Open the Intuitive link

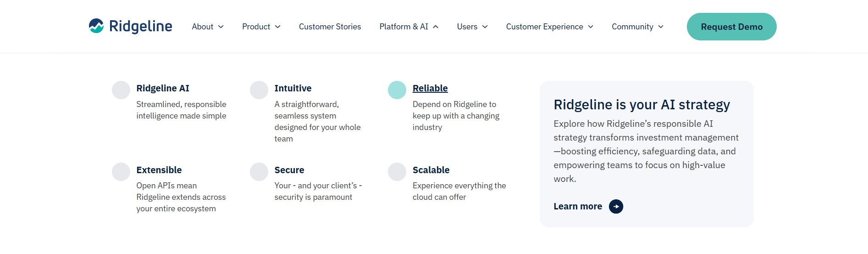tap(293, 88)
